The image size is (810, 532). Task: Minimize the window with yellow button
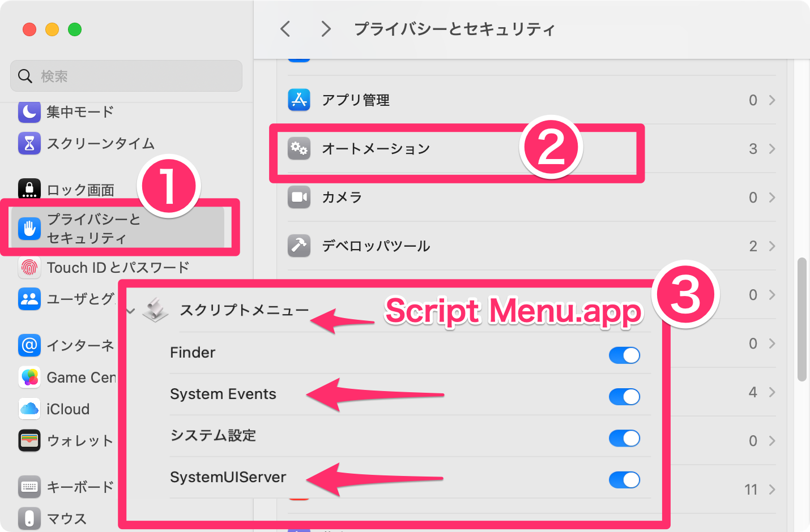[52, 29]
